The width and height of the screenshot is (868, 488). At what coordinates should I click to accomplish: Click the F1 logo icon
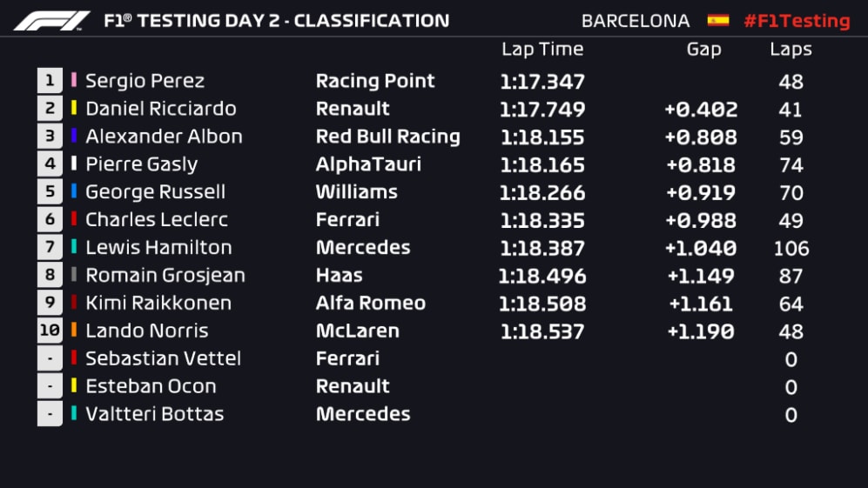point(51,21)
